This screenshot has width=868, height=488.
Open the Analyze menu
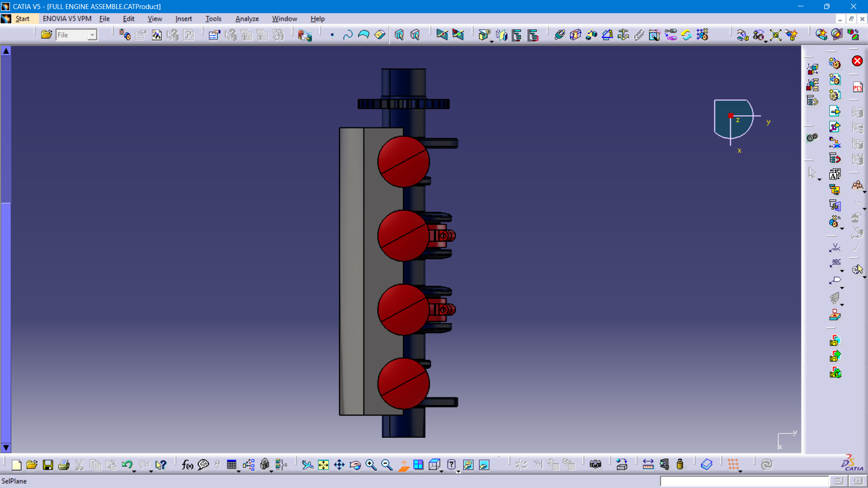click(x=247, y=19)
